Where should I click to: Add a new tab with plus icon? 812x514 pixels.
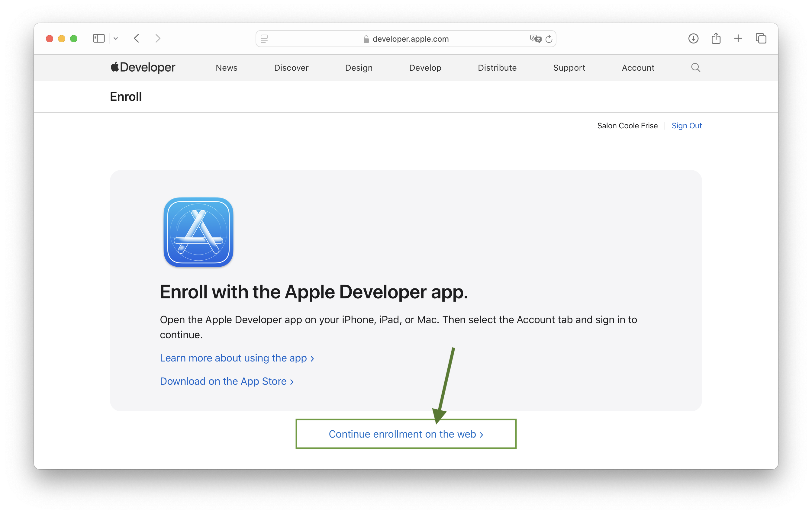[x=738, y=38]
